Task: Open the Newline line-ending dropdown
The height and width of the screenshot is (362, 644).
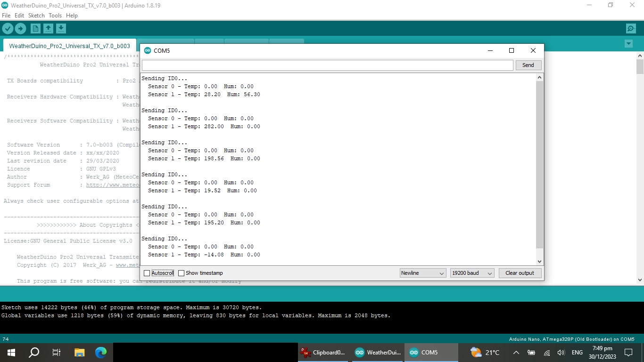Action: [422, 273]
